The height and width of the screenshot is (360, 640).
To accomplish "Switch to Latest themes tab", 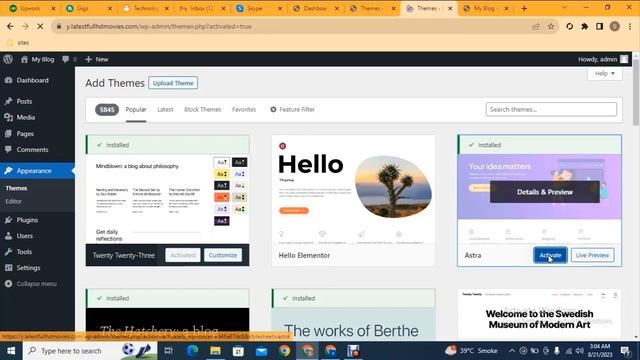I will [165, 109].
